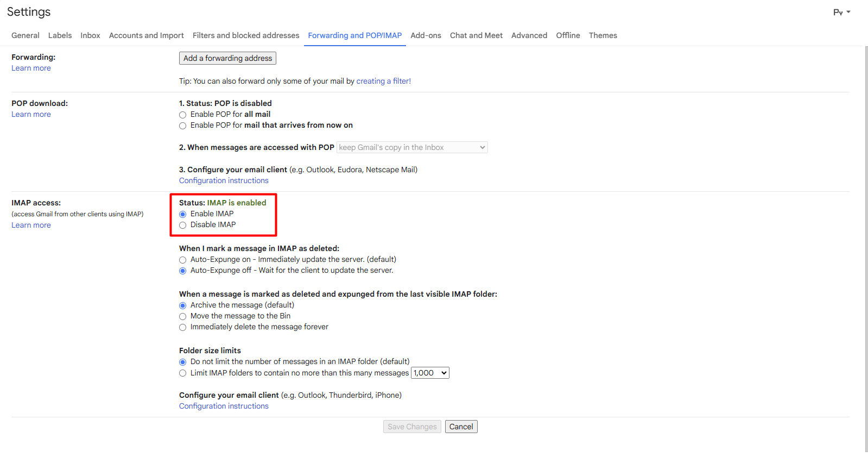The image size is (868, 457).
Task: Go to Accounts and Import tab
Action: tap(147, 35)
